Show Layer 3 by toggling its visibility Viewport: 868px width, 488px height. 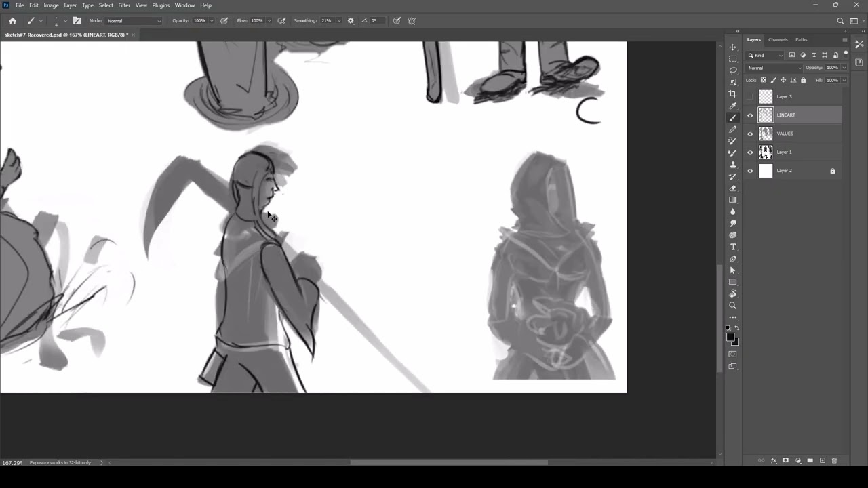(750, 97)
